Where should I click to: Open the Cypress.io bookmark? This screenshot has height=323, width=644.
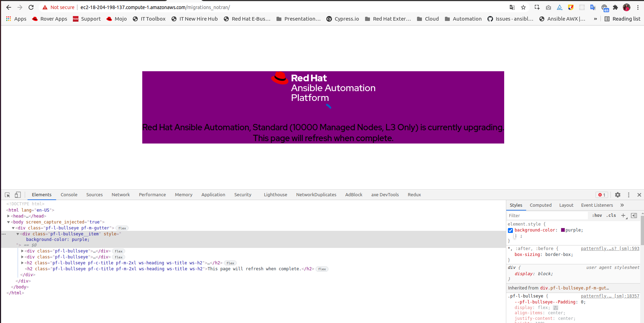[x=343, y=19]
